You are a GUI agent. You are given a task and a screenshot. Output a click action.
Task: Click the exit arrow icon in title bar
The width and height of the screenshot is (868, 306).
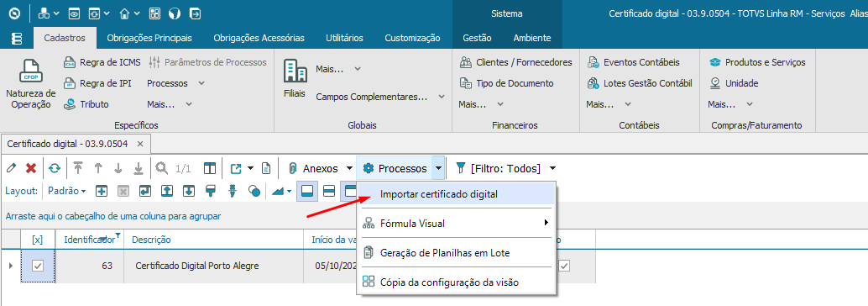195,13
